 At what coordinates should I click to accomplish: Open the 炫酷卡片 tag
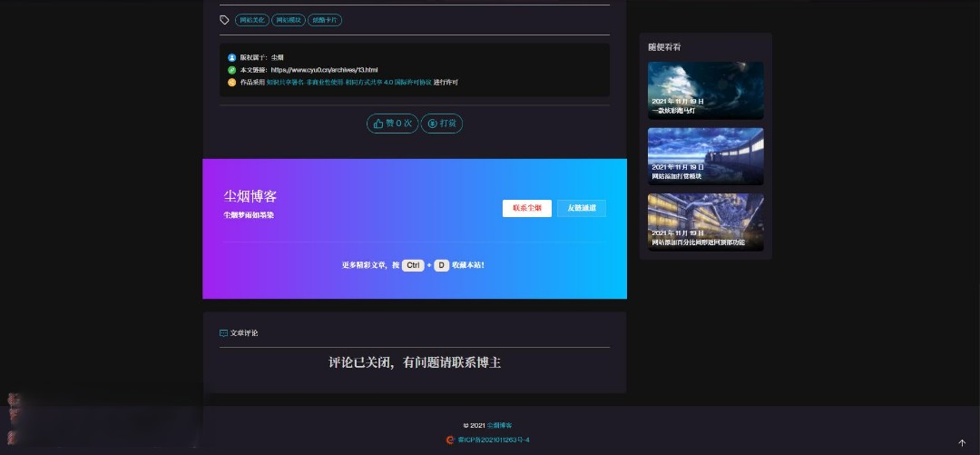(324, 20)
